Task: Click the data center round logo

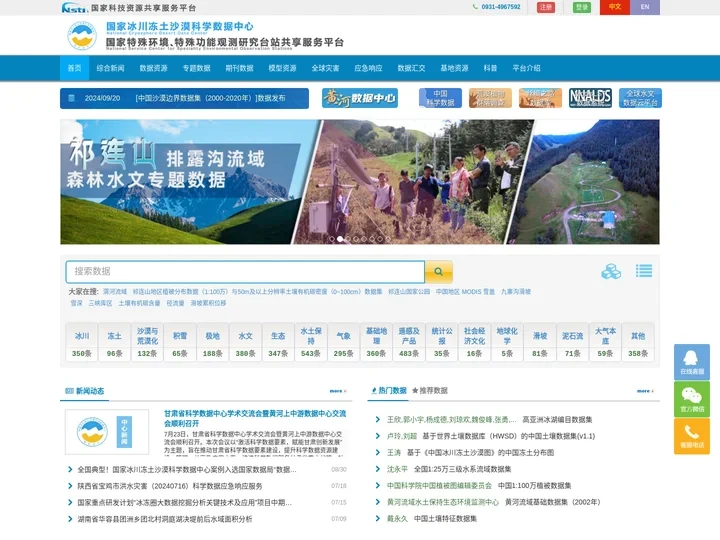Action: tap(82, 35)
